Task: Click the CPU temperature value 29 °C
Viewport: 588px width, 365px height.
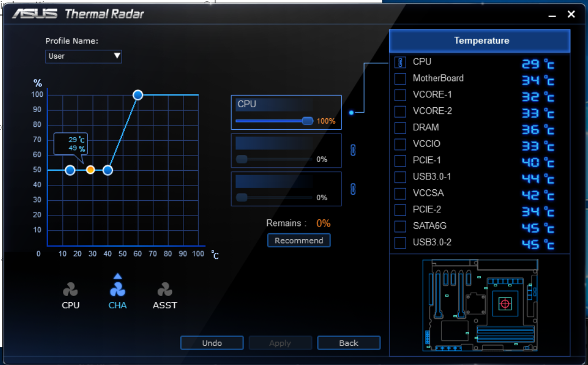Action: [x=538, y=64]
